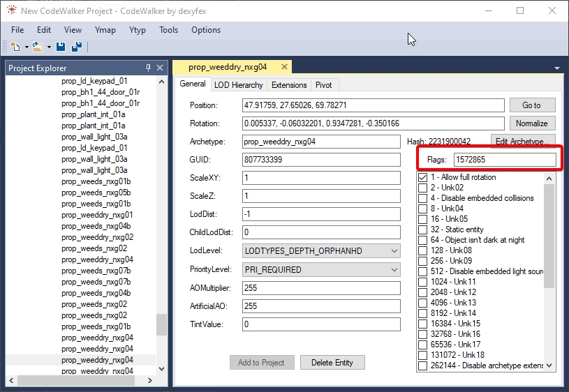Click the Open folder toolbar icon
This screenshot has width=569, height=392.
(x=38, y=47)
